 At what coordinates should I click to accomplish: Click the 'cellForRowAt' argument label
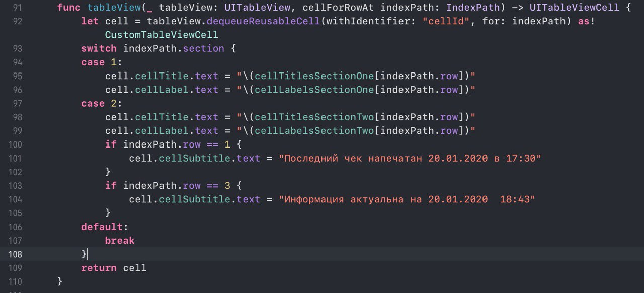coord(338,8)
